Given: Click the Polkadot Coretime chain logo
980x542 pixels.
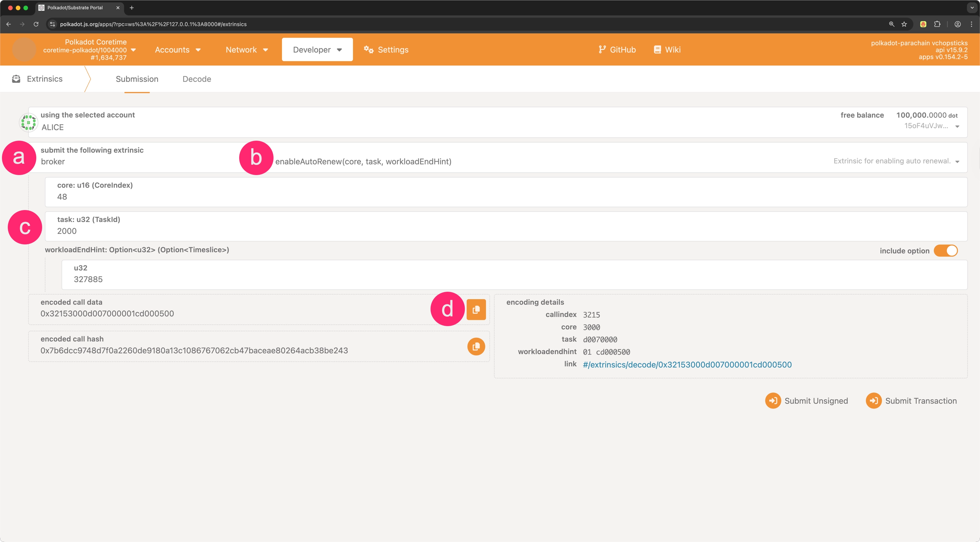Looking at the screenshot, I should point(24,50).
